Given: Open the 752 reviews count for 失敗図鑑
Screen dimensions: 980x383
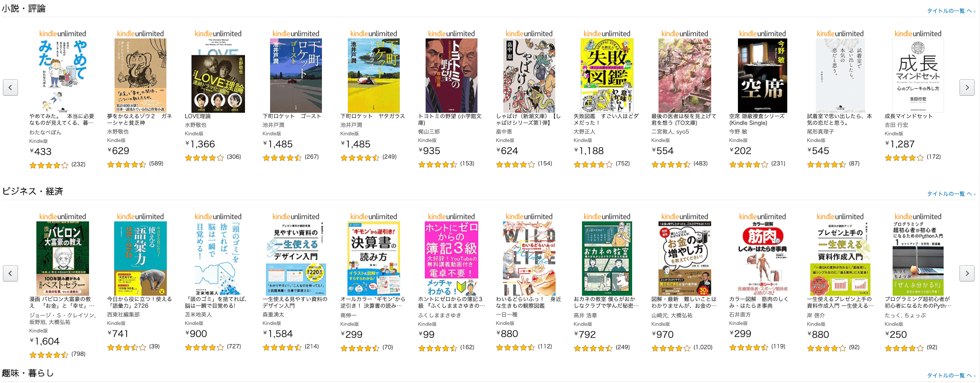Looking at the screenshot, I should pos(623,163).
